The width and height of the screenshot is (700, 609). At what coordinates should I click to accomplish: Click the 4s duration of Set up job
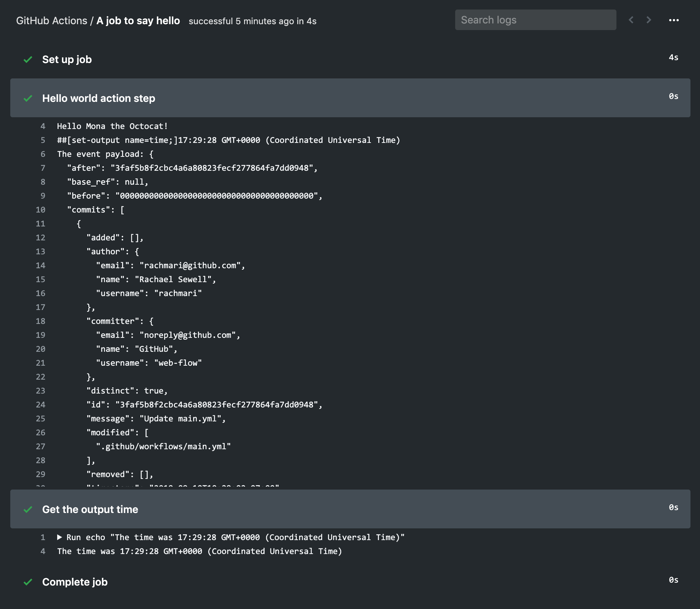[x=674, y=57]
